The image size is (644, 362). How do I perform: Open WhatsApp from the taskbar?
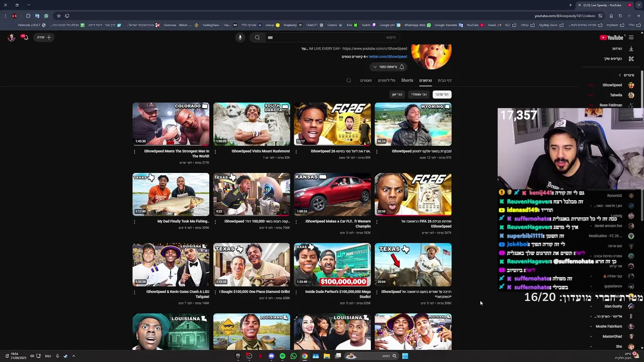click(x=293, y=356)
